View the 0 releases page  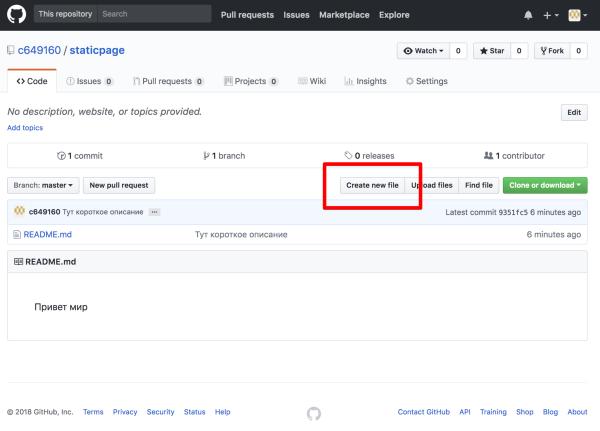click(369, 156)
